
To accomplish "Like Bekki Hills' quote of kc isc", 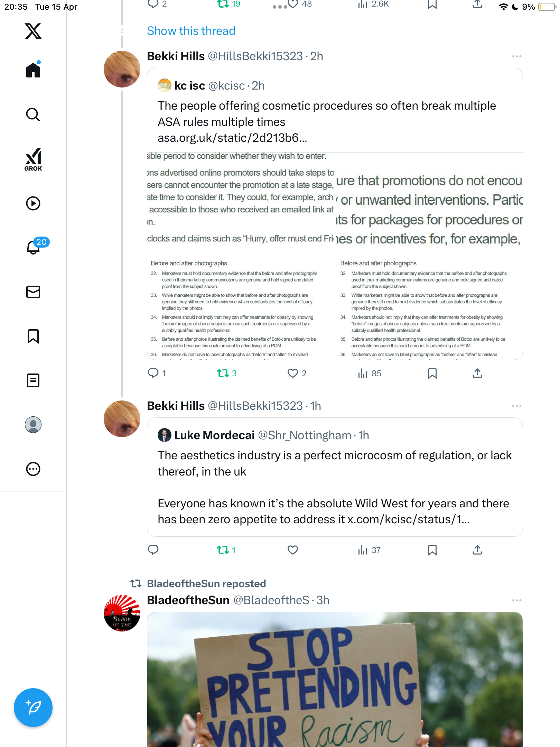I will (x=297, y=373).
